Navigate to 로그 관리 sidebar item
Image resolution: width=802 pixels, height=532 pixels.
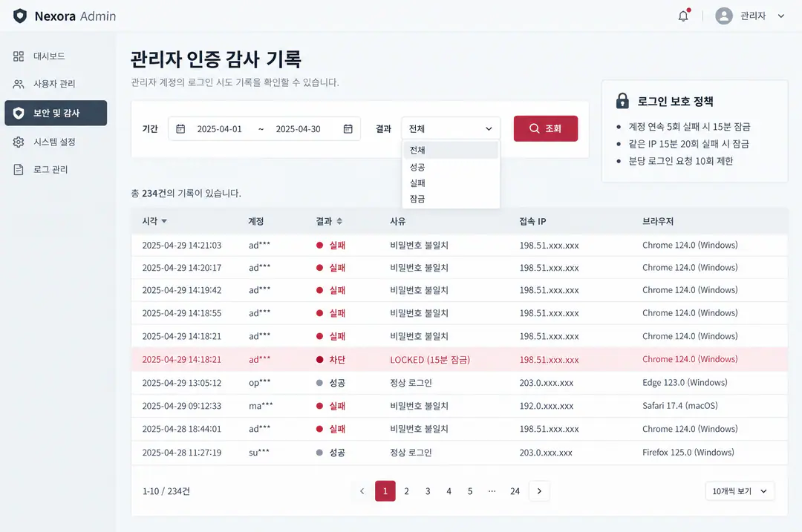(x=56, y=170)
